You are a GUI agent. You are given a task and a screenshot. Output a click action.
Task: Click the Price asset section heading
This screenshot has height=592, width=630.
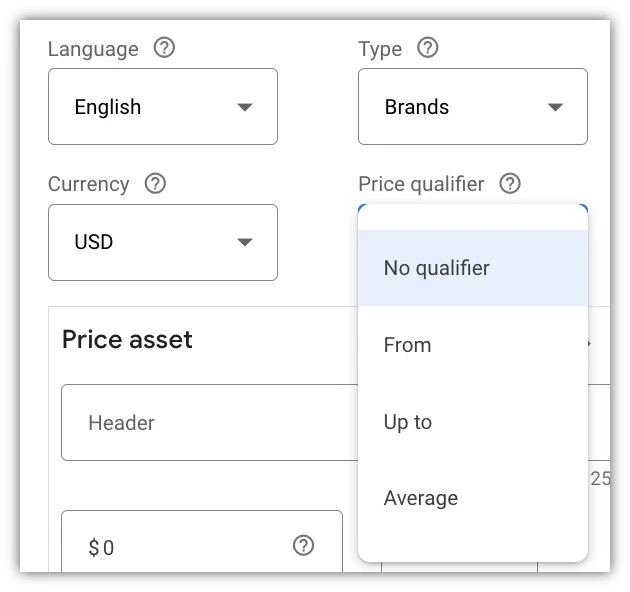[x=127, y=340]
